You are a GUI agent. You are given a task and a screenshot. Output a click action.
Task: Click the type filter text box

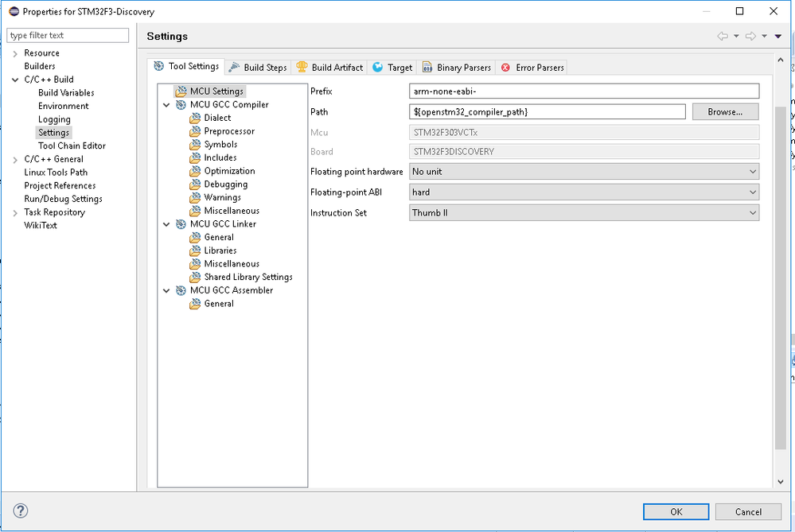point(68,36)
